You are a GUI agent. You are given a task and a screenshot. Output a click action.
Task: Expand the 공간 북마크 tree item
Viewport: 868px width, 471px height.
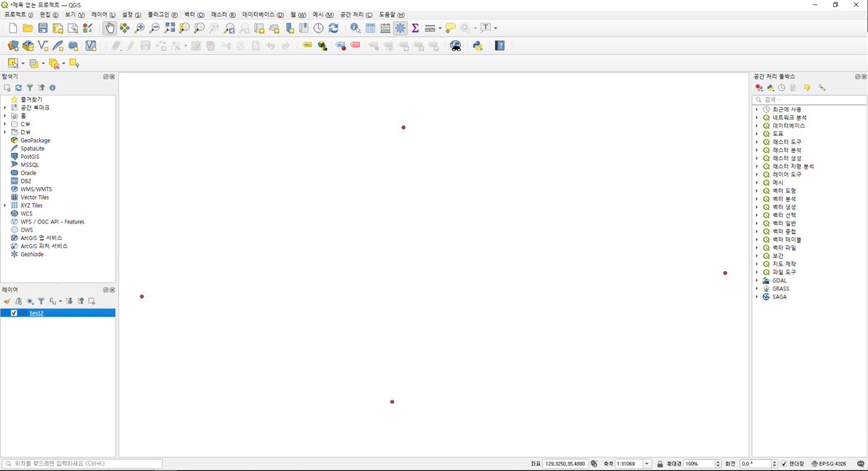5,107
